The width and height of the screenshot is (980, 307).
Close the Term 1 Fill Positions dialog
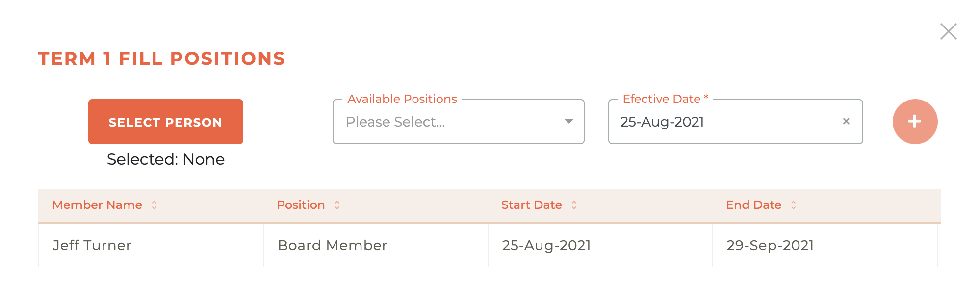click(x=949, y=31)
